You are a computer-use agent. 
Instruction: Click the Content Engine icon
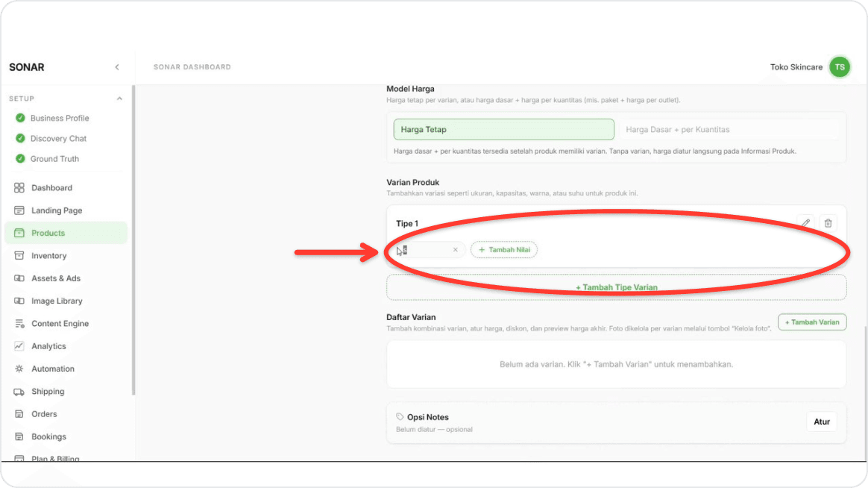pos(19,324)
